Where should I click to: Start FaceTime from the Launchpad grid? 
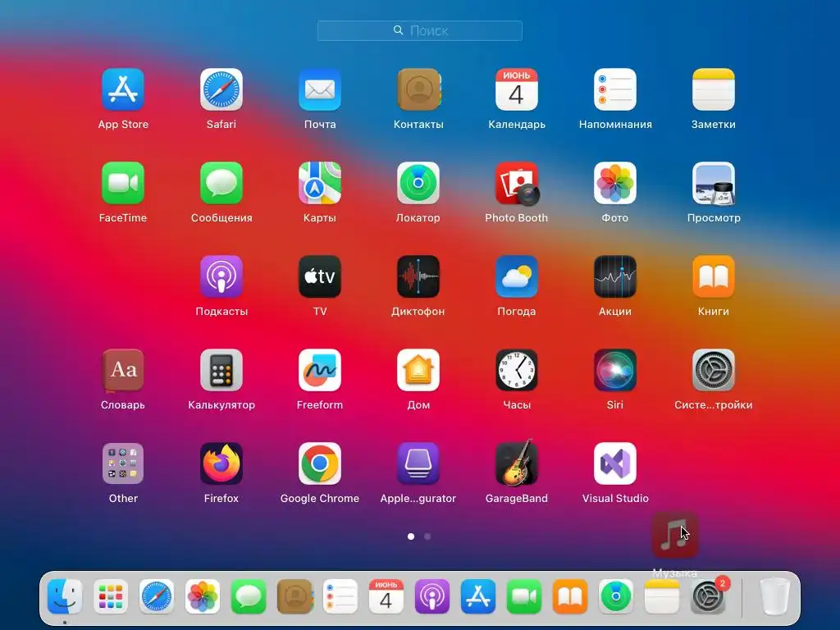tap(123, 183)
